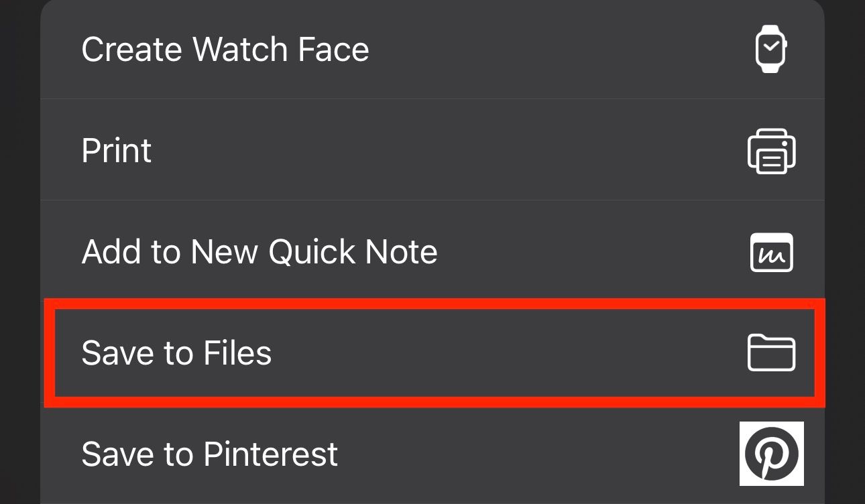Choose the highlighted Save to Files action
Screen dimensions: 865x504
click(429, 353)
